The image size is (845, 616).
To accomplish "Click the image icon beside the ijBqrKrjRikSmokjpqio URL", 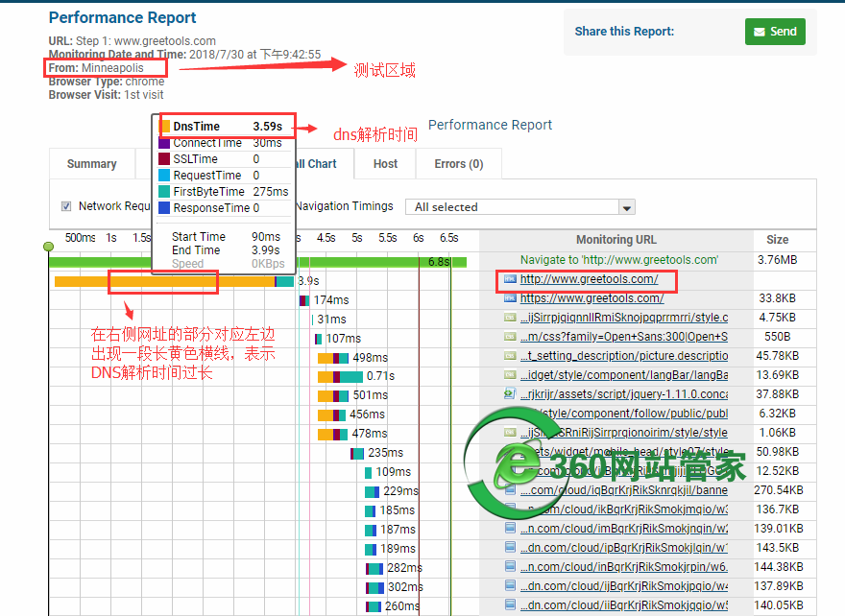I will pos(510,586).
